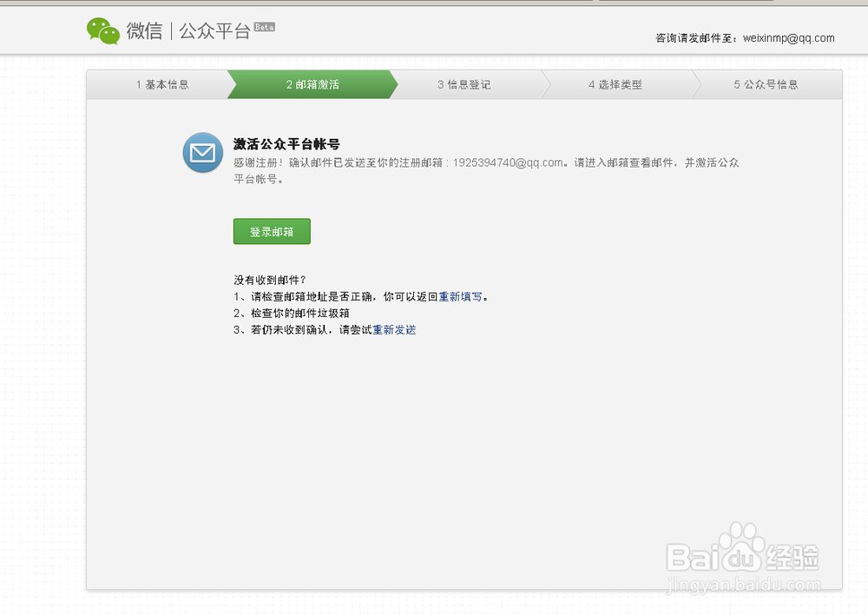Click the 重新发送 link
The width and height of the screenshot is (868, 615).
coord(394,330)
